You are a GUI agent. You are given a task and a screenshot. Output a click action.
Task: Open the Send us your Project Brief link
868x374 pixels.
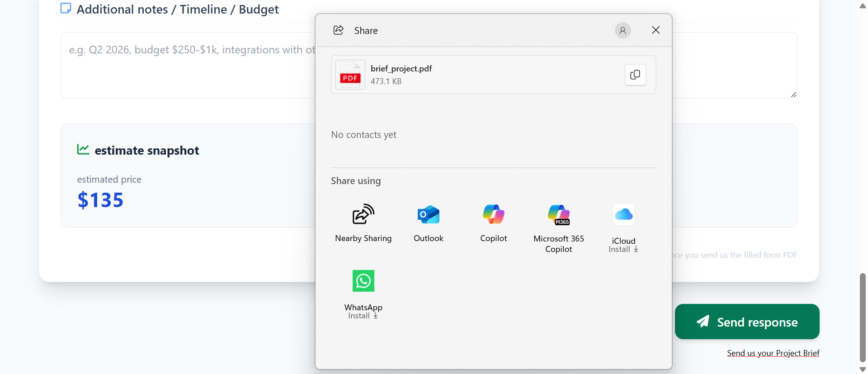tap(773, 353)
